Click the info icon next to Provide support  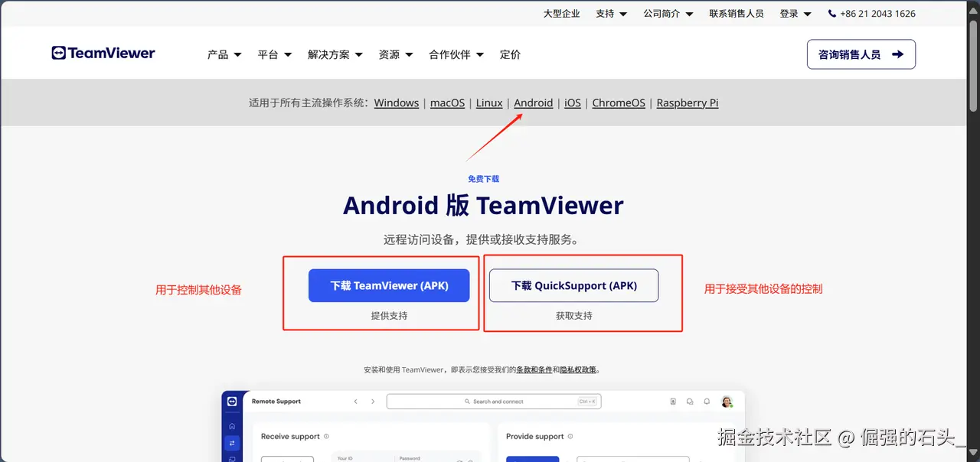pyautogui.click(x=572, y=437)
